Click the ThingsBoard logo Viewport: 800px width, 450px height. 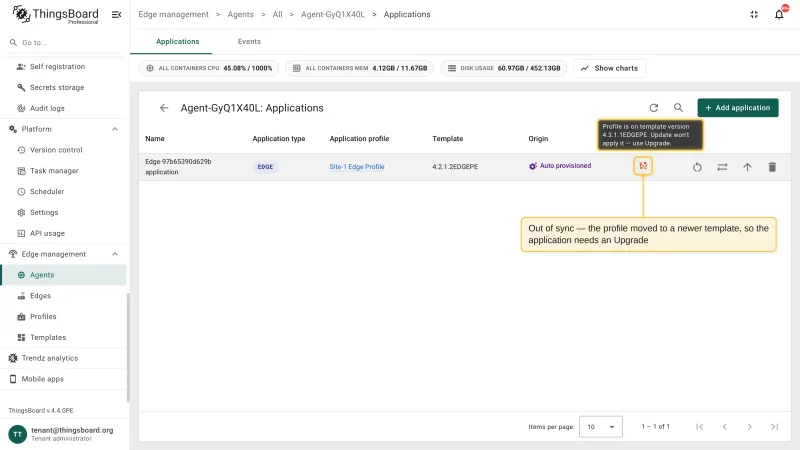click(x=55, y=14)
